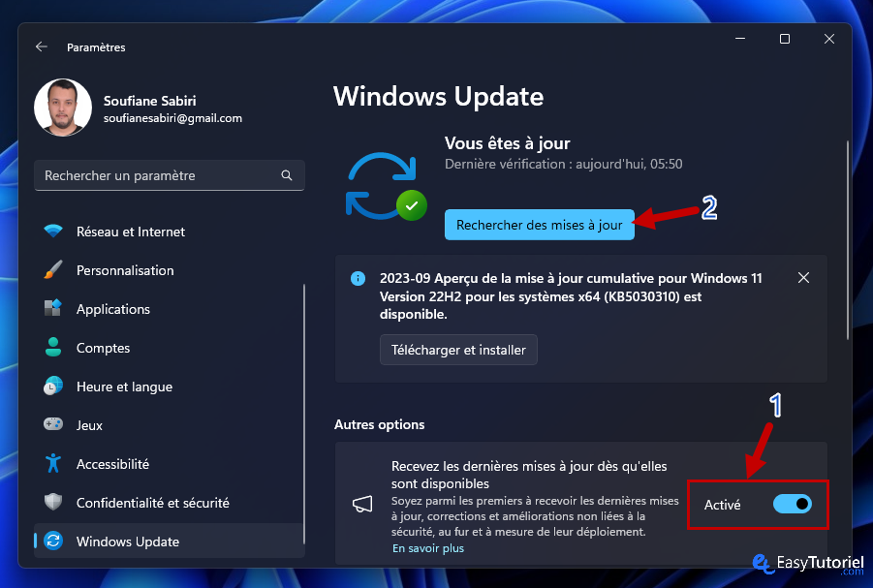This screenshot has height=588, width=873.
Task: Click Rechercher des mises à jour button
Action: pyautogui.click(x=540, y=225)
